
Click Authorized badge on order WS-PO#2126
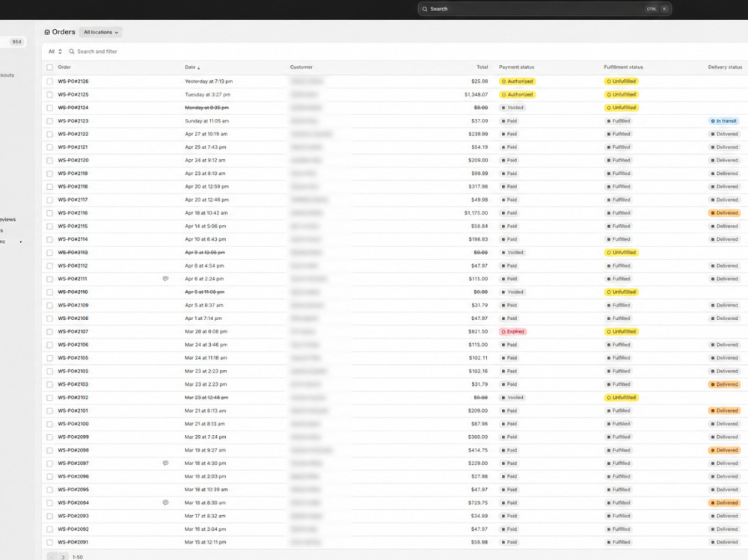pos(517,81)
